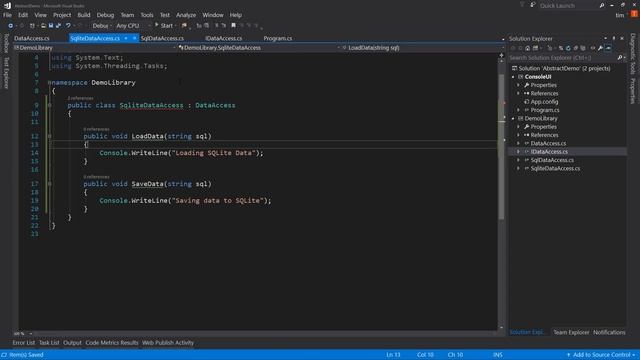The height and width of the screenshot is (360, 640).
Task: Open the LoadData(string sql) member dropdown
Action: pyautogui.click(x=423, y=48)
